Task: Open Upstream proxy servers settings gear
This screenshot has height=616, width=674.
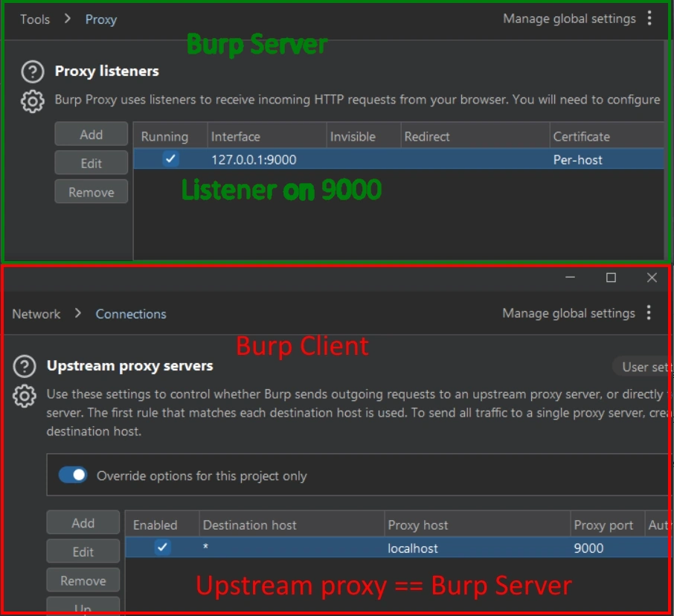Action: tap(25, 396)
